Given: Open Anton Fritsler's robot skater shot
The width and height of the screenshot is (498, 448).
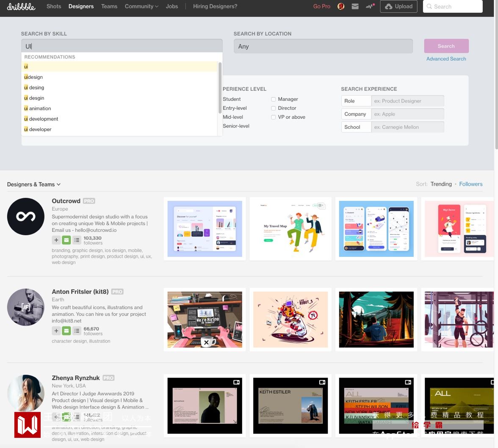Looking at the screenshot, I should pos(290,320).
